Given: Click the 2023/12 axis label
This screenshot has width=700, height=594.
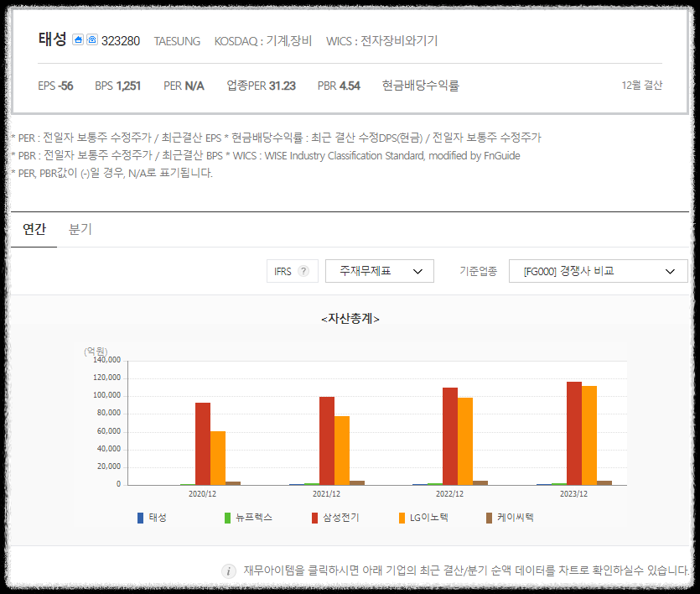Looking at the screenshot, I should (573, 494).
